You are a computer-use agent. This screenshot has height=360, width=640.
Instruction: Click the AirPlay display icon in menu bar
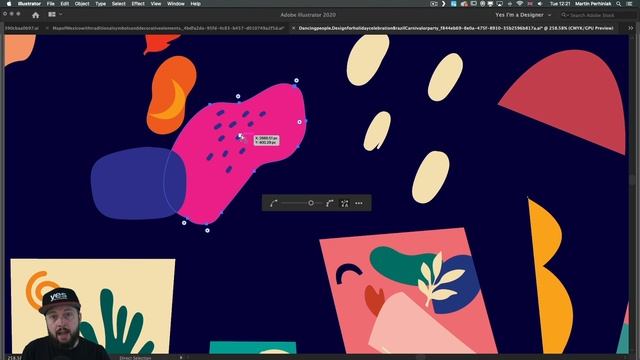point(500,4)
